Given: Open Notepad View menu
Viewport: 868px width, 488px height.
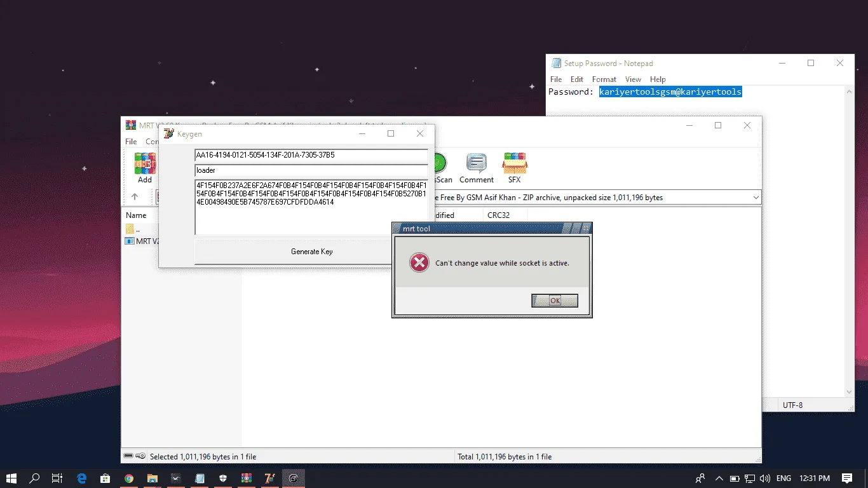Looking at the screenshot, I should coord(633,79).
